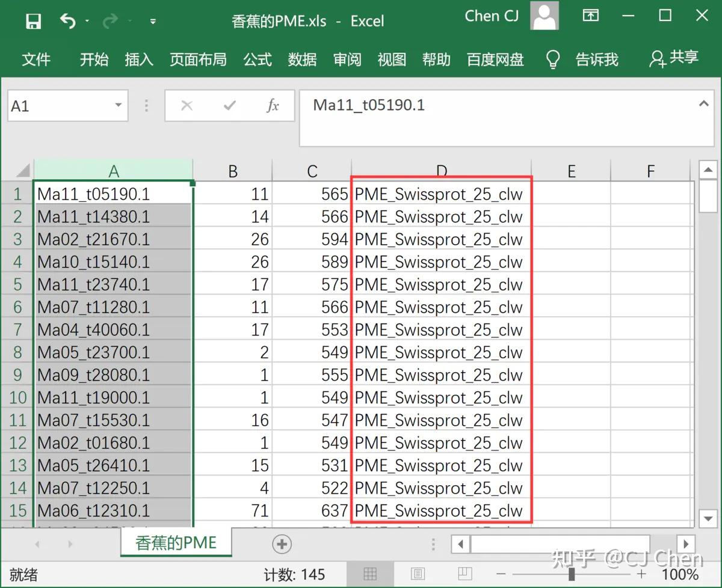Select the 香蕉的PME sheet tab
This screenshot has width=722, height=588.
coord(176,542)
